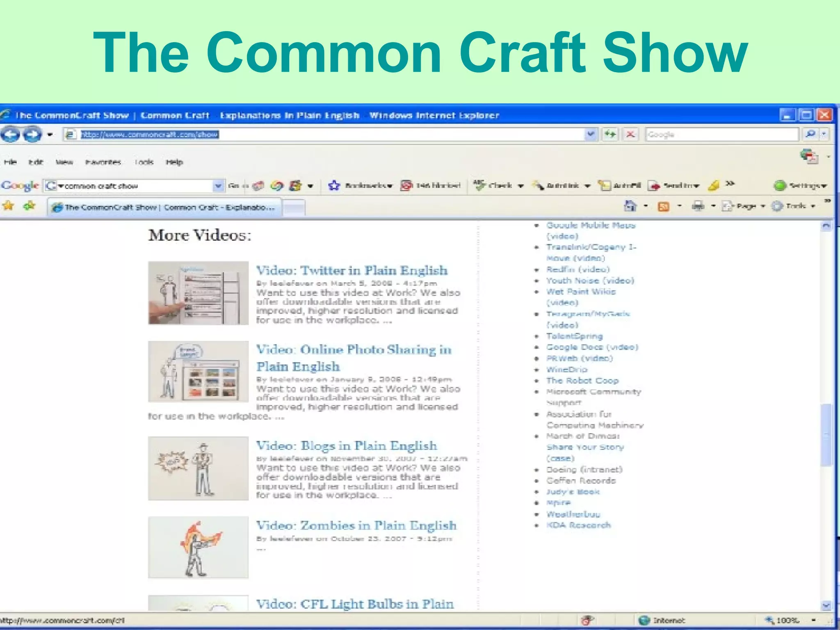
Task: Click the Online Photo Sharing video thumbnail
Action: [199, 371]
